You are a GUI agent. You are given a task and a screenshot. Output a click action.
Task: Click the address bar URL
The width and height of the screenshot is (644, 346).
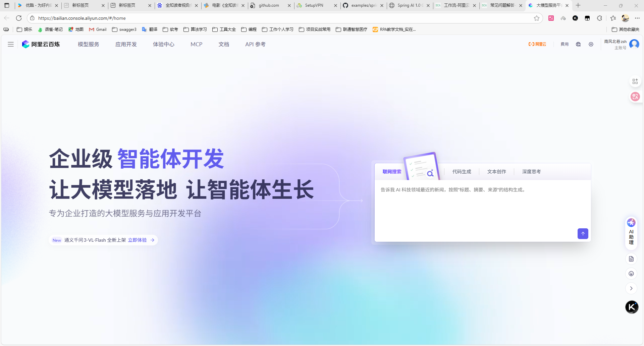point(82,18)
